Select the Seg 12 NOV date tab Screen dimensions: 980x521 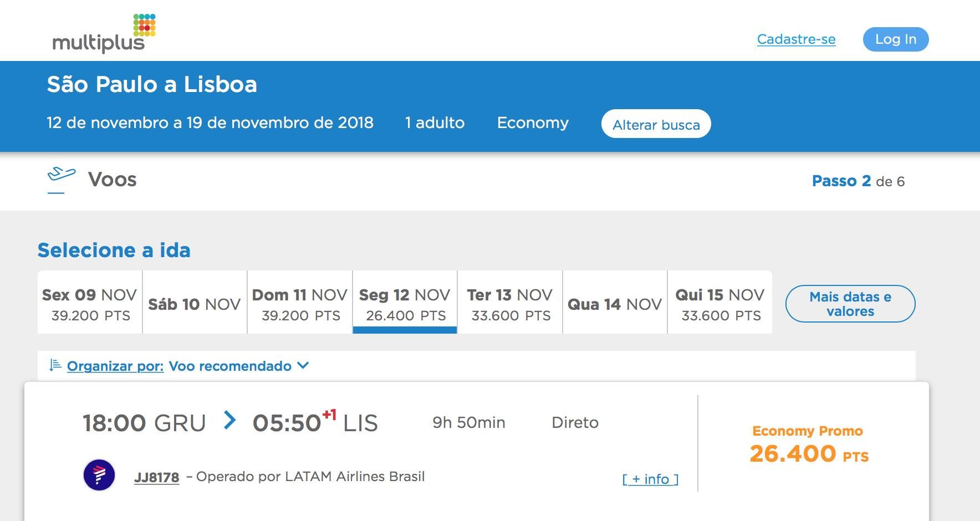(x=405, y=303)
